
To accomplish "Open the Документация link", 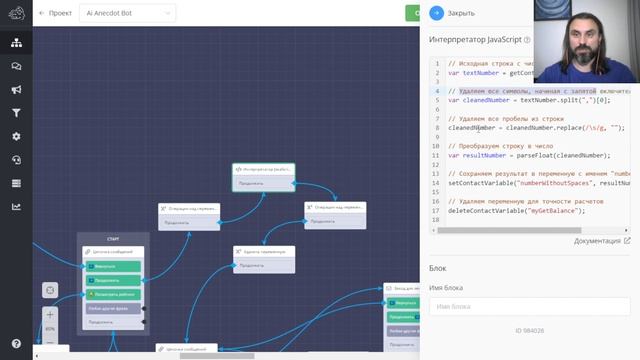I will [x=597, y=241].
